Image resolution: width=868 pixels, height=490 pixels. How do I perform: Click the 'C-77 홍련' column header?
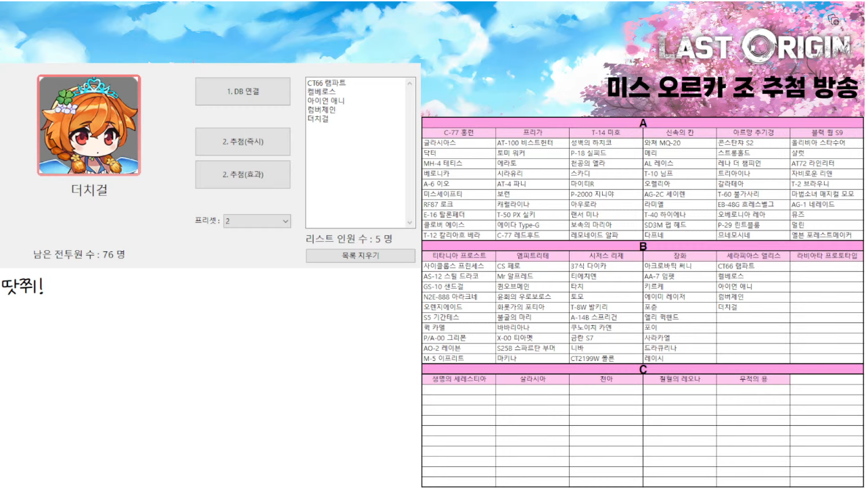tap(459, 132)
